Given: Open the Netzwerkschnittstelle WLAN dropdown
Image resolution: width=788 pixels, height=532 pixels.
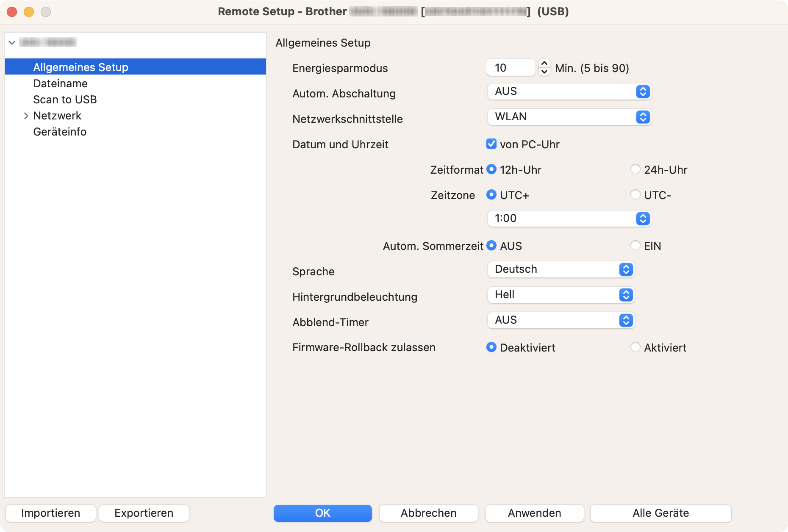Looking at the screenshot, I should (569, 117).
